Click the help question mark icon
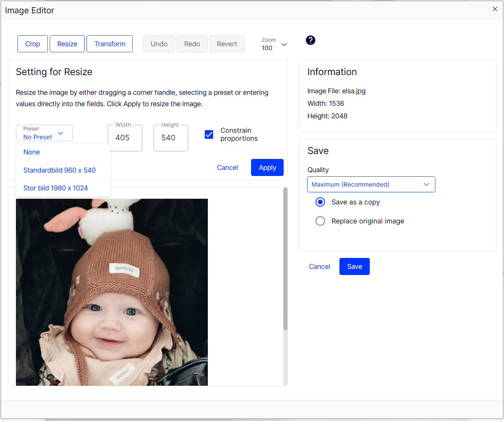The height and width of the screenshot is (421, 504). point(310,40)
